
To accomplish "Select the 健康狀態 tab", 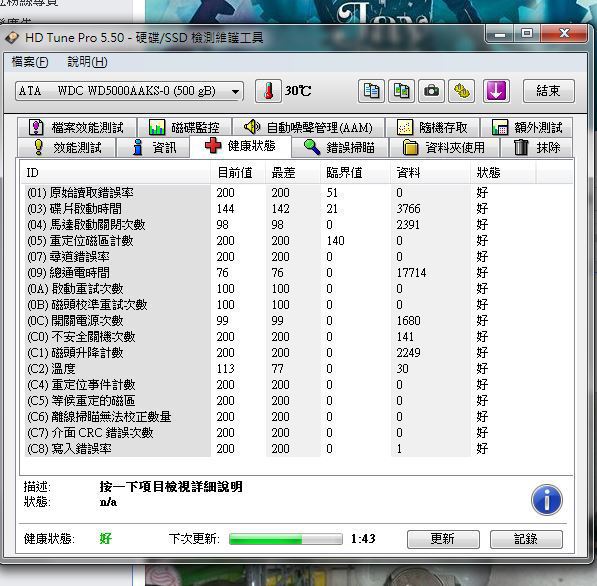I will click(x=240, y=146).
